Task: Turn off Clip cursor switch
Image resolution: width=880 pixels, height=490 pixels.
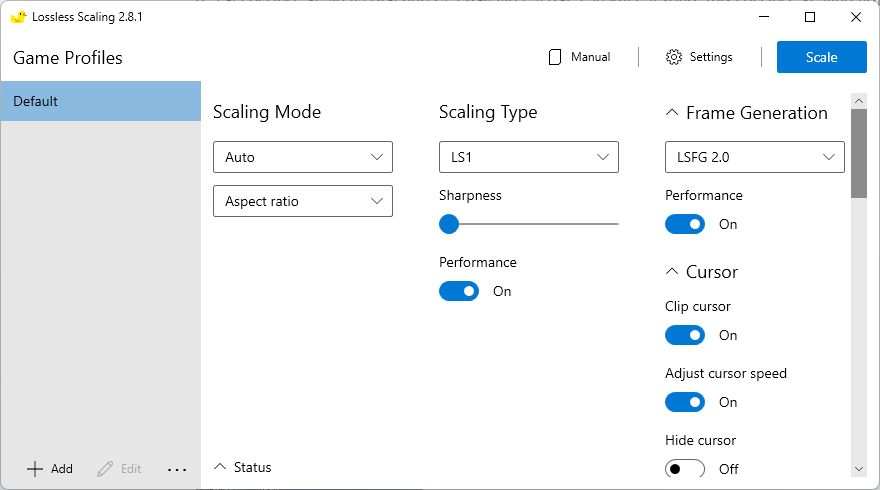Action: 685,335
